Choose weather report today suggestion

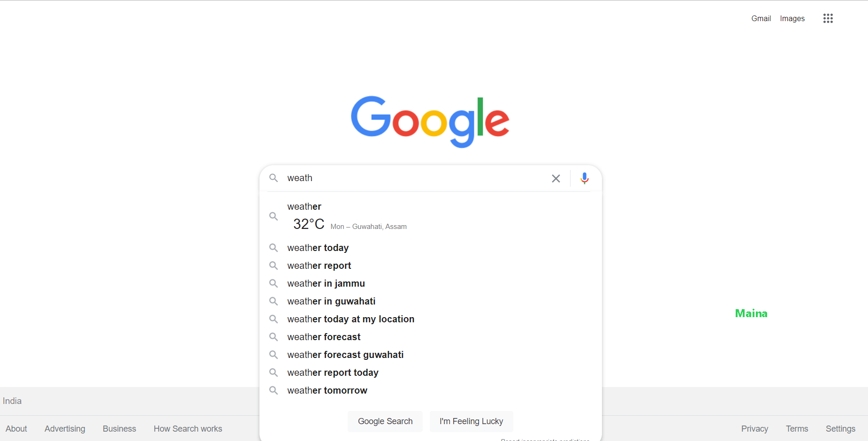tap(431, 373)
